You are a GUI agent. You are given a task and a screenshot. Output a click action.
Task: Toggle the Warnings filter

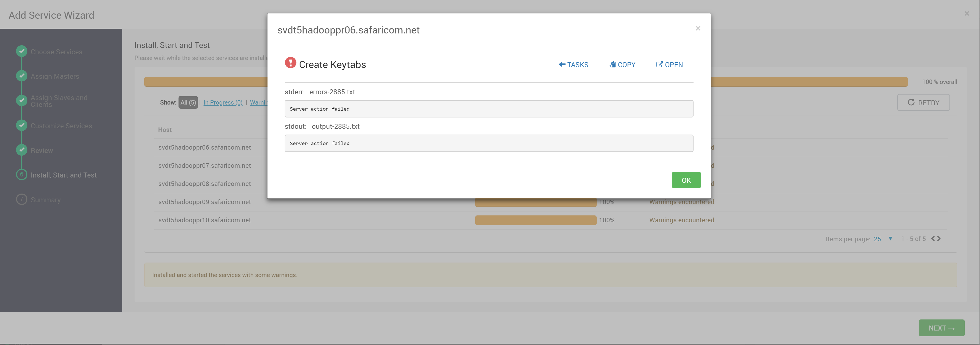pos(259,102)
